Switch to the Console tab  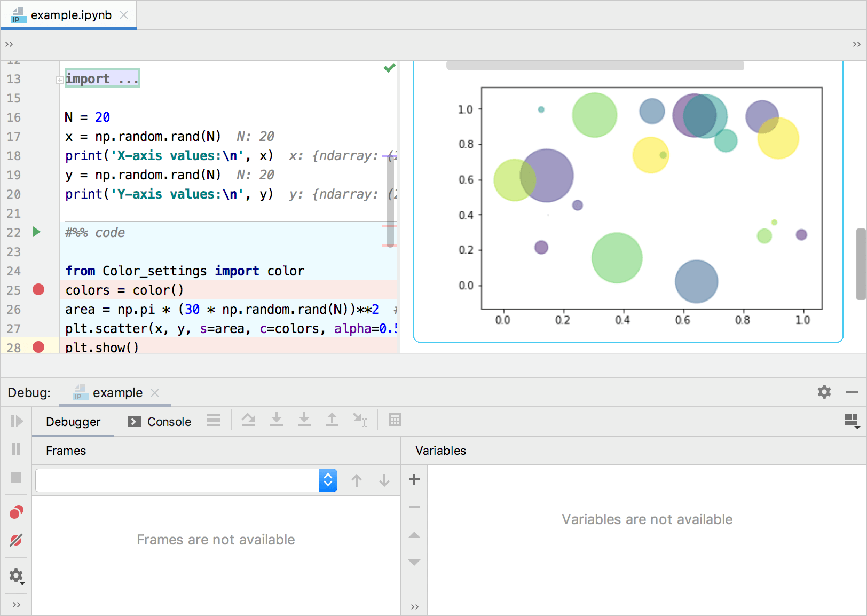point(168,422)
